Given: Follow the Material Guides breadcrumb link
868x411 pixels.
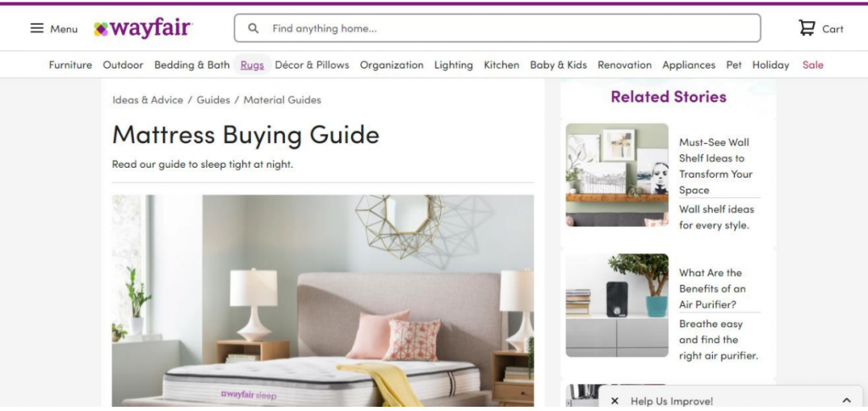Looking at the screenshot, I should [282, 100].
